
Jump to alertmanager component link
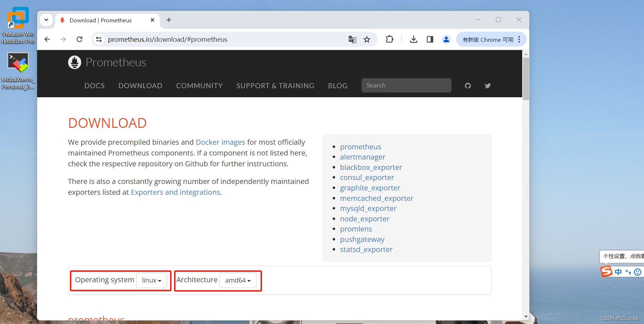(363, 157)
